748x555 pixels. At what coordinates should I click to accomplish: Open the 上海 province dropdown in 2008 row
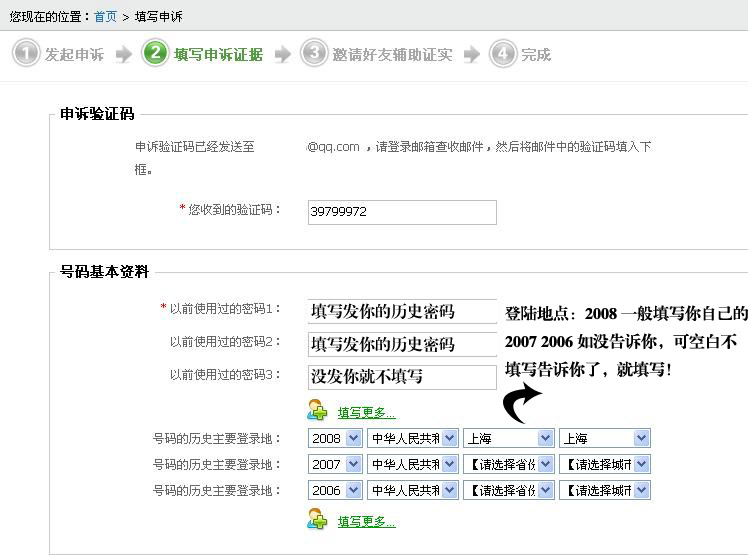(x=509, y=438)
